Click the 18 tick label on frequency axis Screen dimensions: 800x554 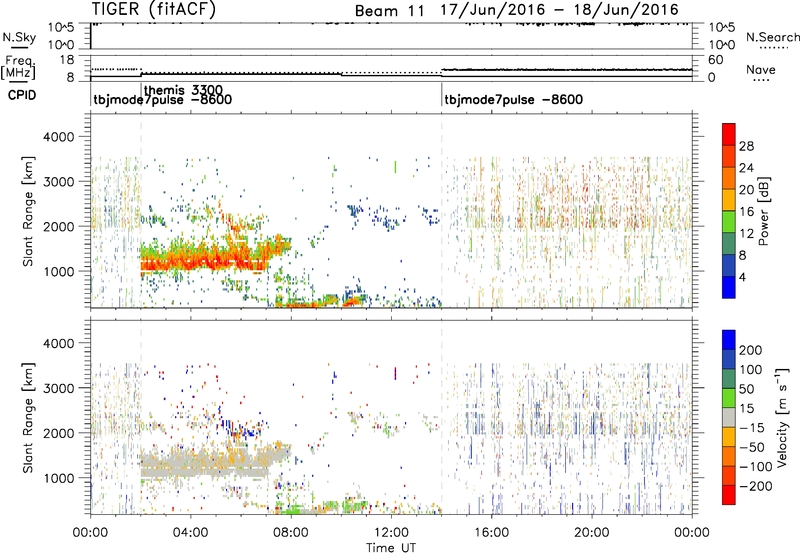click(67, 60)
